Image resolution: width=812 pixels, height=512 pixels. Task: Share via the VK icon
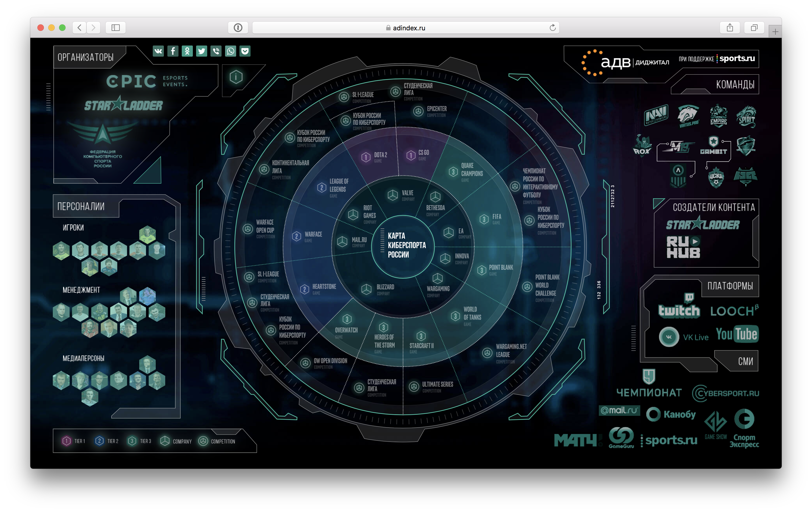(158, 51)
